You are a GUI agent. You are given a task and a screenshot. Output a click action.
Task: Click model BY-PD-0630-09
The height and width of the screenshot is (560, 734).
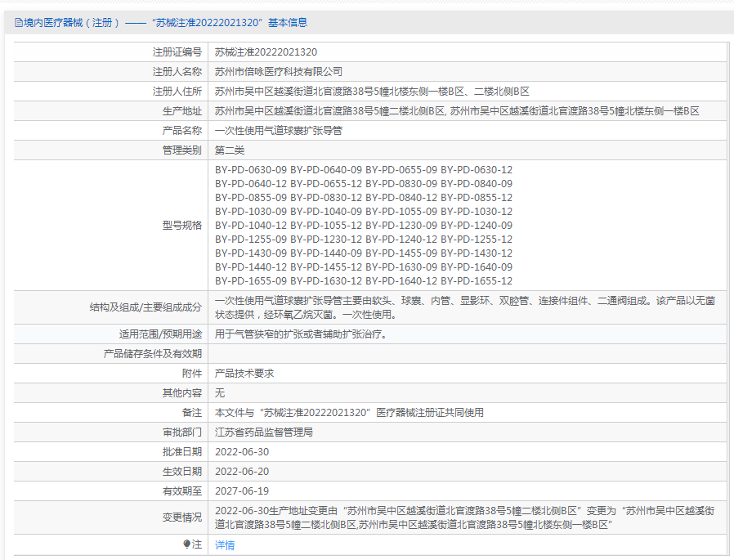[x=251, y=169]
